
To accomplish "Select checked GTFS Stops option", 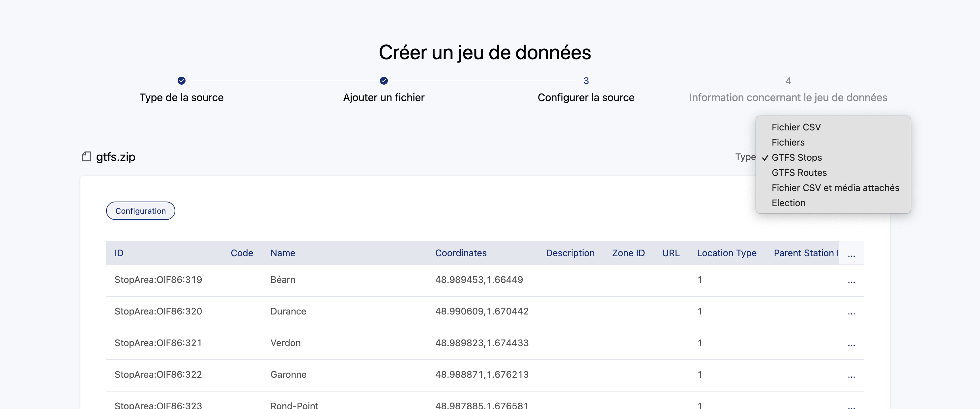I will pos(797,158).
